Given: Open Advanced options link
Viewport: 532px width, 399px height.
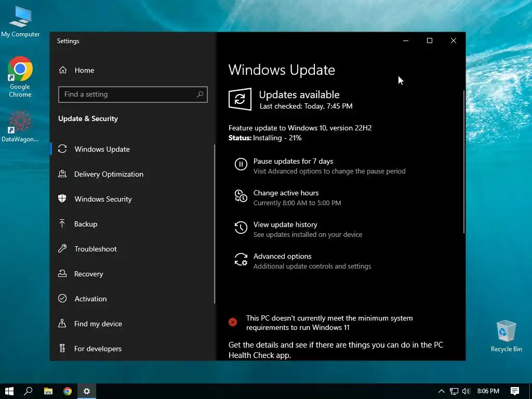Looking at the screenshot, I should [282, 256].
